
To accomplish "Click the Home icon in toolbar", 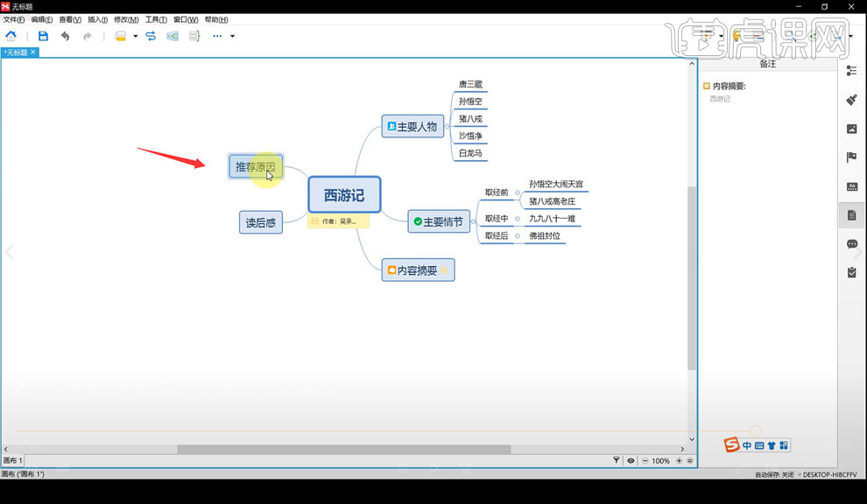I will pyautogui.click(x=11, y=36).
